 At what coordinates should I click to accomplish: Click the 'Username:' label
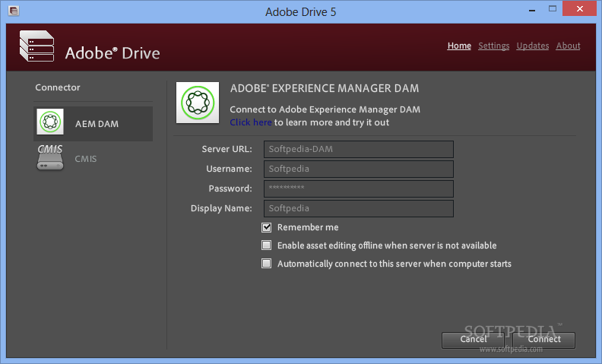[229, 169]
